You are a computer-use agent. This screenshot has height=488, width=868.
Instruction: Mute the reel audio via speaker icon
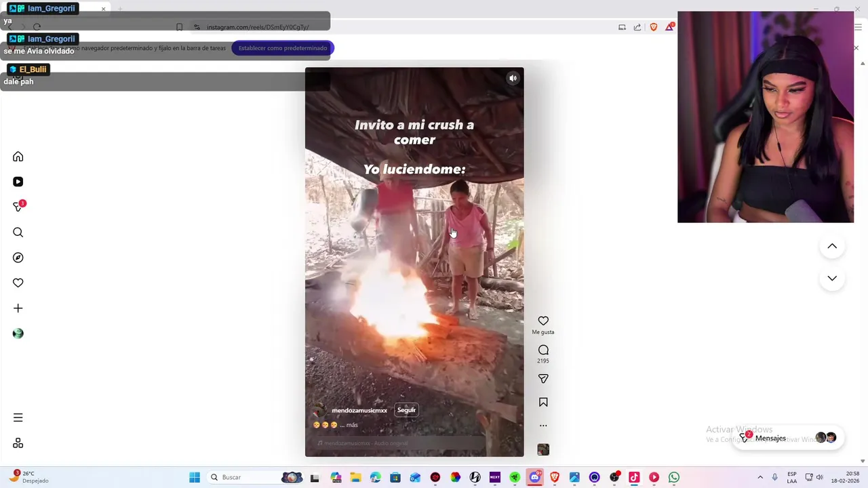point(513,79)
